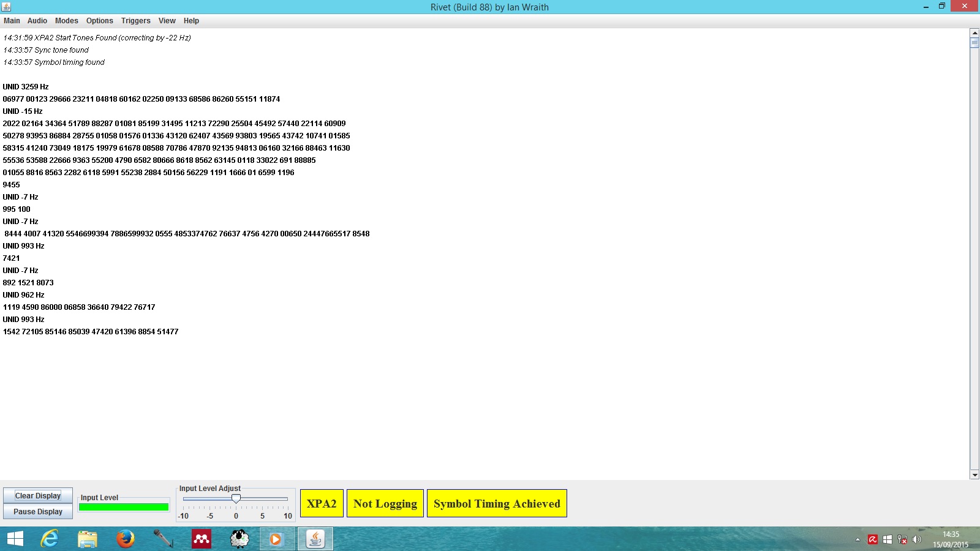Viewport: 980px width, 551px height.
Task: Click the scrollbar up arrow
Action: 974,32
